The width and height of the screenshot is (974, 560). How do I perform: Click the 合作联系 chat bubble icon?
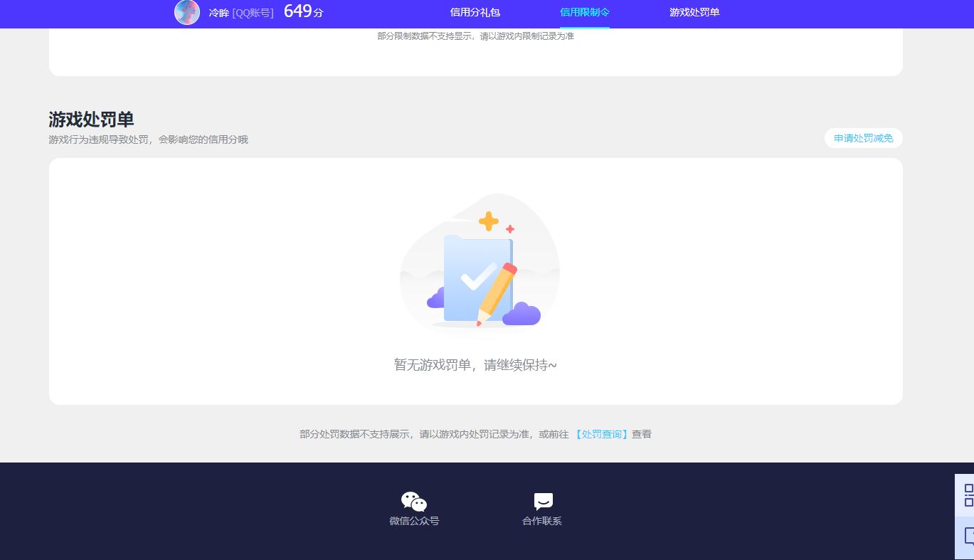[x=542, y=502]
